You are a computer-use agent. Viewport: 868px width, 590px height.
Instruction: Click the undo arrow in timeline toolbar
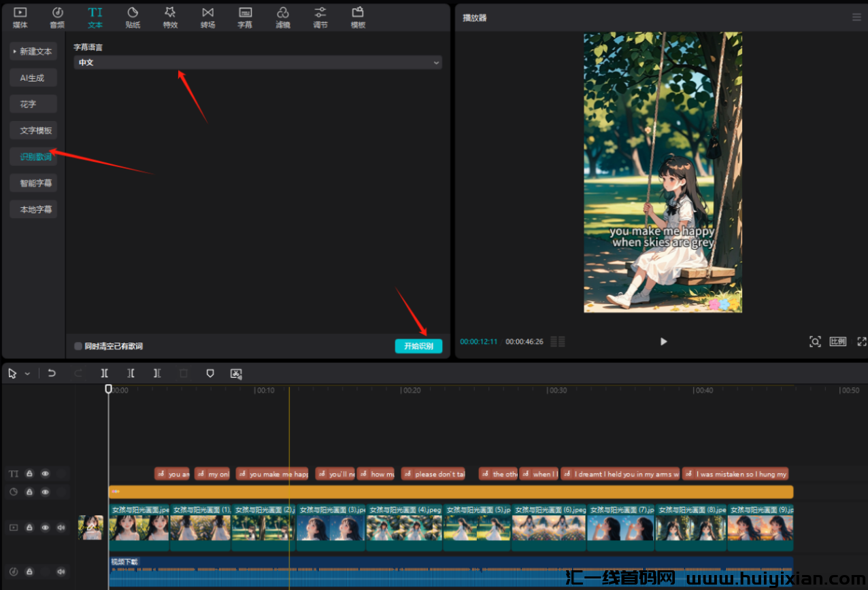(x=52, y=373)
